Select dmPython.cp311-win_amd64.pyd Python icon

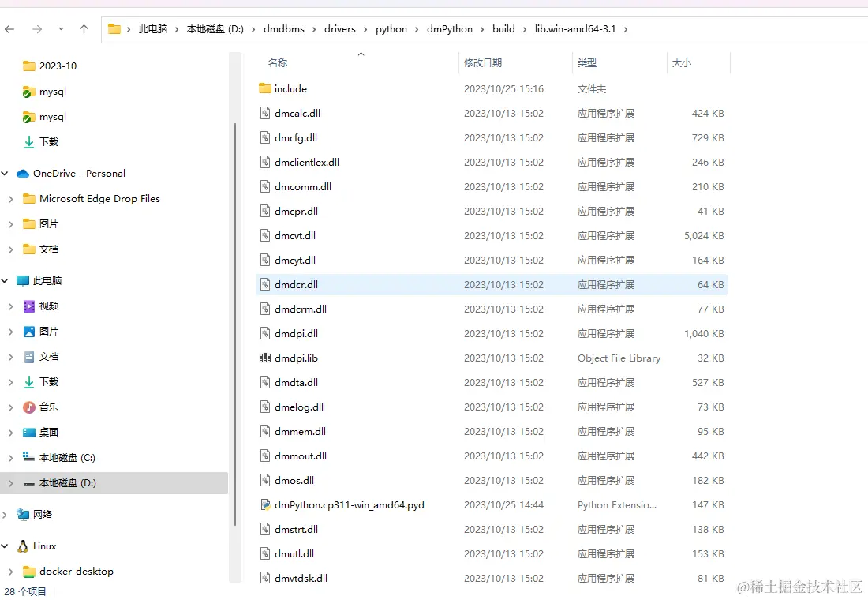pyautogui.click(x=265, y=504)
